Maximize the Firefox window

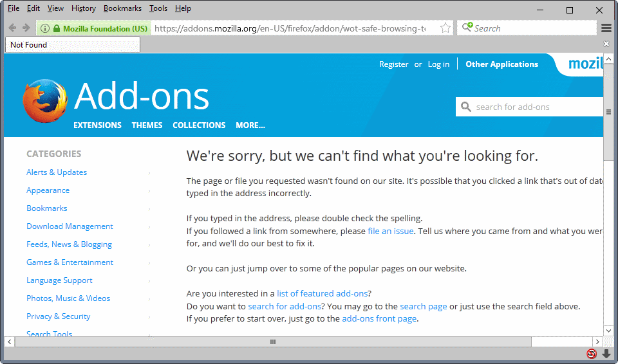[x=570, y=10]
